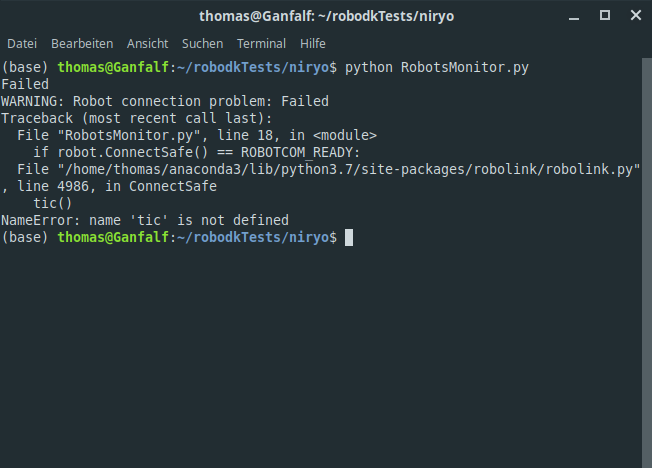Image resolution: width=652 pixels, height=468 pixels.
Task: Click the 'NameError: name tic is not defined' line
Action: pyautogui.click(x=145, y=220)
